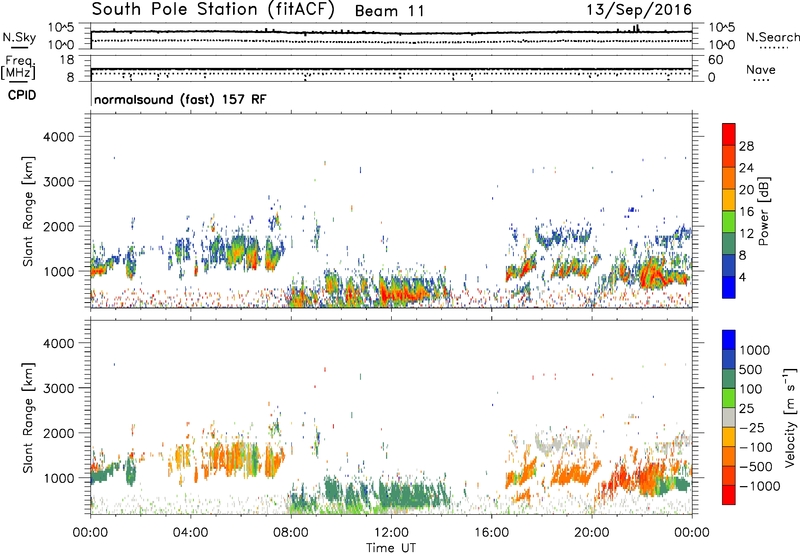Click the '04:00' time tick label
Image resolution: width=800 pixels, height=554 pixels.
[190, 533]
